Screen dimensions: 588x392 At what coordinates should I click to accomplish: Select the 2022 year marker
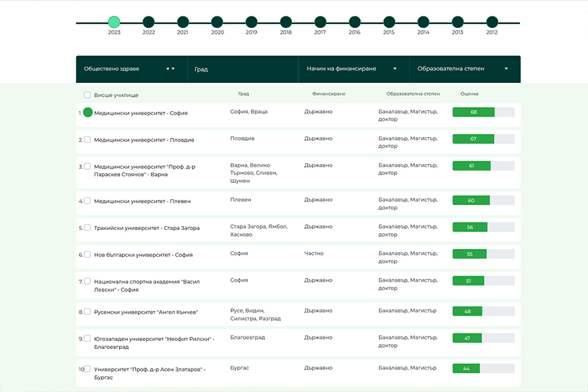[148, 22]
